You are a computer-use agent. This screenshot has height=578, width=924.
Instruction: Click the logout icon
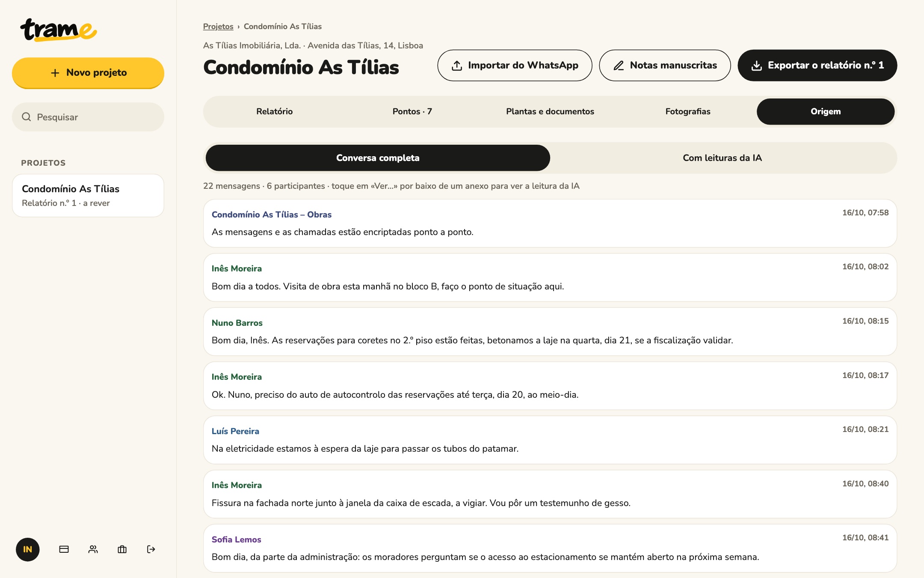tap(151, 549)
